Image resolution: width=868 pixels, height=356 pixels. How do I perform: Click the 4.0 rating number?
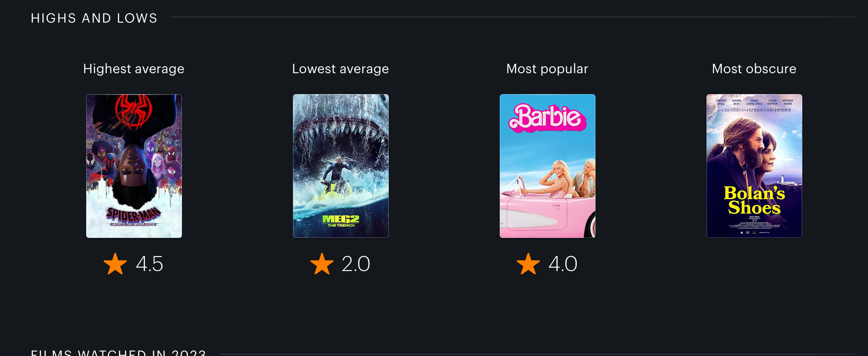(563, 264)
